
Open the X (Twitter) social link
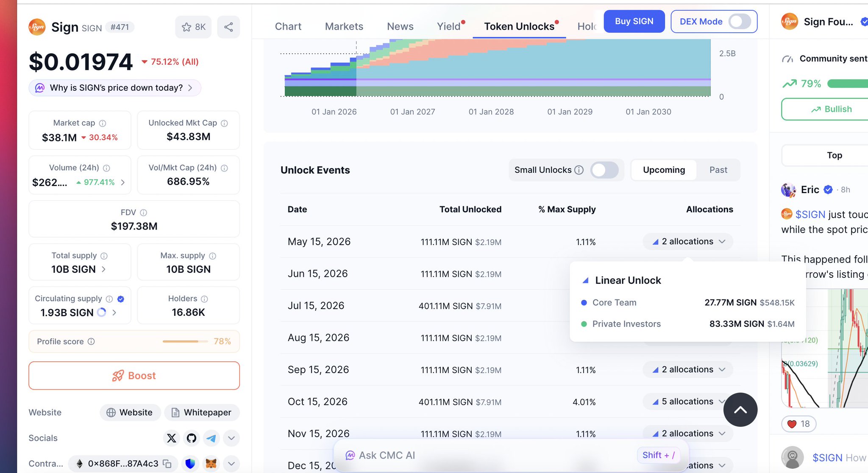(172, 438)
